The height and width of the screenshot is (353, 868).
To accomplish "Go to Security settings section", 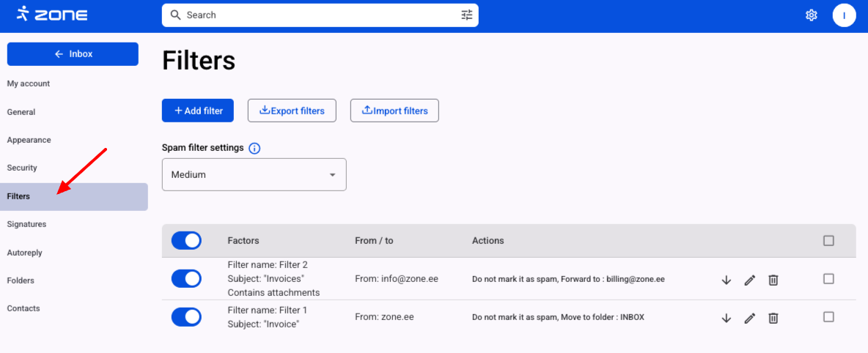I will [22, 168].
